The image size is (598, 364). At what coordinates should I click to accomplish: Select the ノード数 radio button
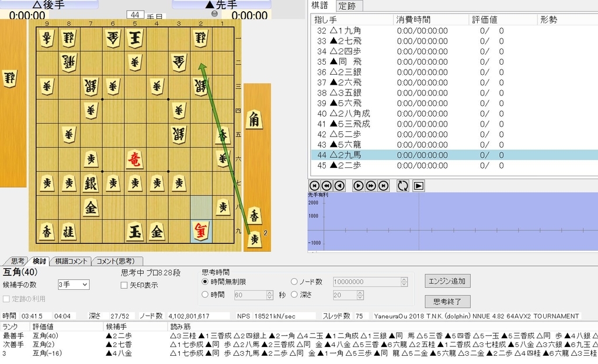[x=294, y=282]
